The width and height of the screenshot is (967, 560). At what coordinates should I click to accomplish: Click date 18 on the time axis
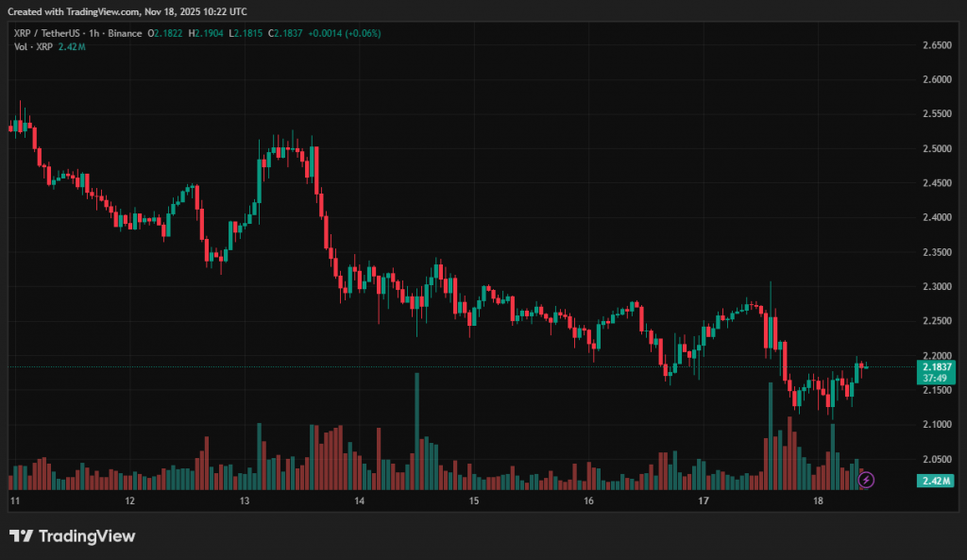[x=818, y=501]
